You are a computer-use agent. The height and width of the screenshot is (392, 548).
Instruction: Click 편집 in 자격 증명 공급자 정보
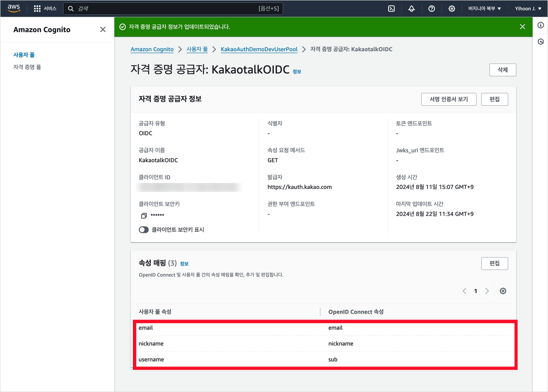tap(494, 99)
